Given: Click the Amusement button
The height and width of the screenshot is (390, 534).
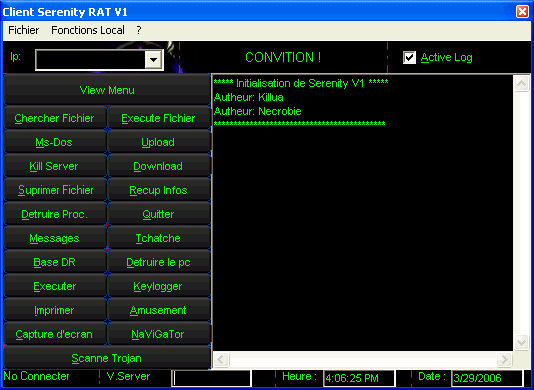Looking at the screenshot, I should (159, 310).
